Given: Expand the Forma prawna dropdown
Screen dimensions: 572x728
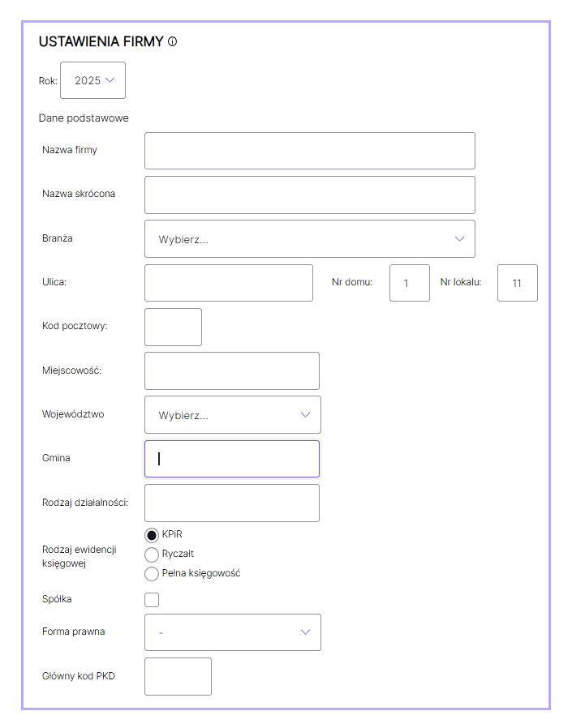Looking at the screenshot, I should pyautogui.click(x=232, y=632).
